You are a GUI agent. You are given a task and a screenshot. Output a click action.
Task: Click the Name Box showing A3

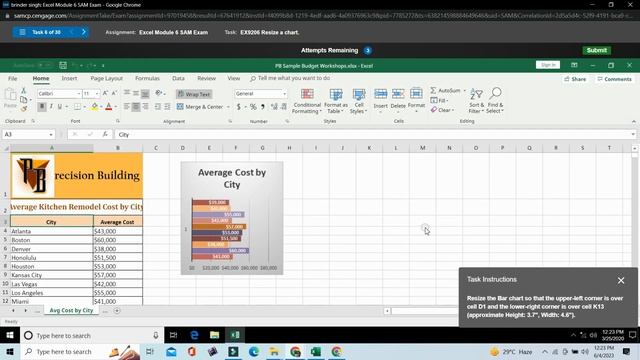28,134
